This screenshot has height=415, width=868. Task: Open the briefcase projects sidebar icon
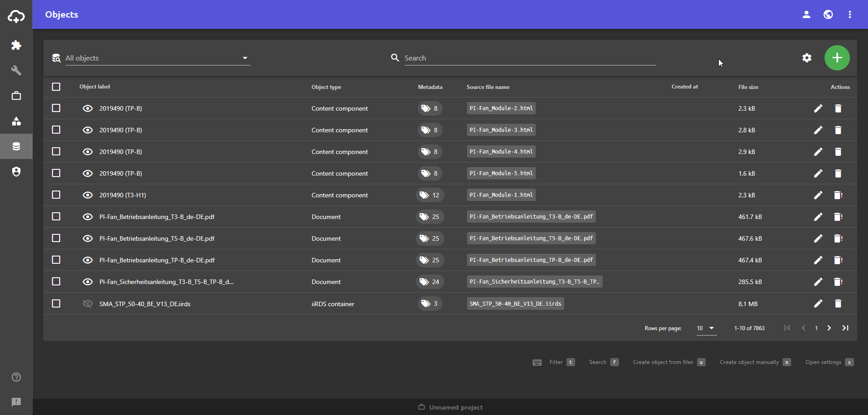[x=16, y=96]
